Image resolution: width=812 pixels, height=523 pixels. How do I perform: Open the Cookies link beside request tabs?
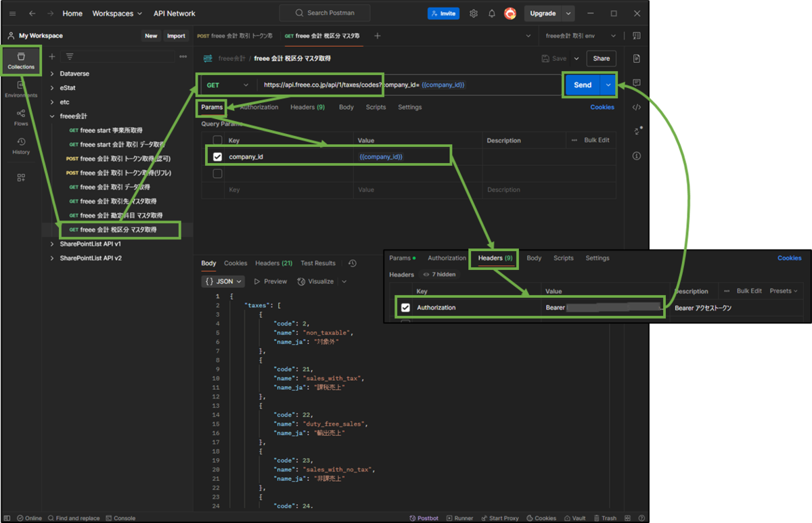[602, 108]
